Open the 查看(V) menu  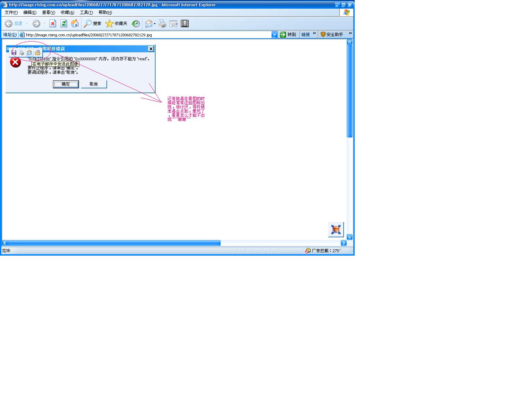coord(48,12)
